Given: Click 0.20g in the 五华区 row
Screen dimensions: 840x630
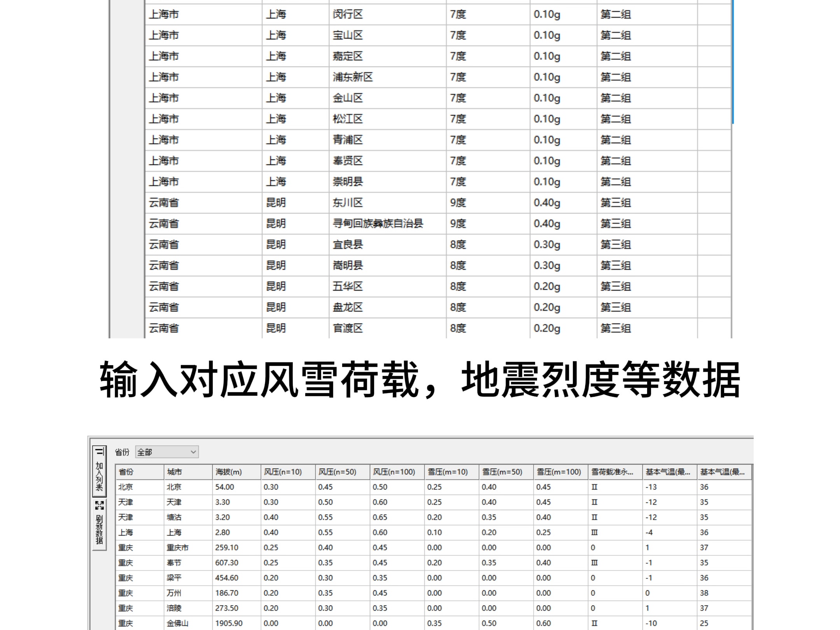Looking at the screenshot, I should point(547,287).
